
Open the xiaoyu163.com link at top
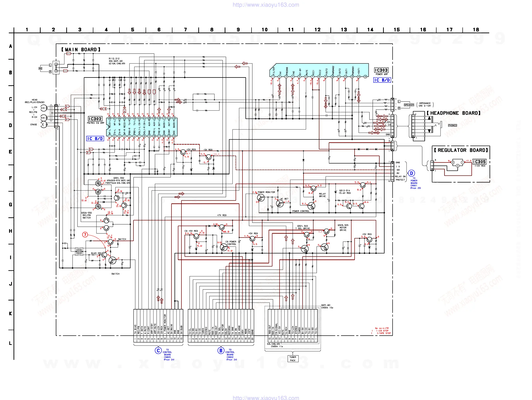[266, 5]
